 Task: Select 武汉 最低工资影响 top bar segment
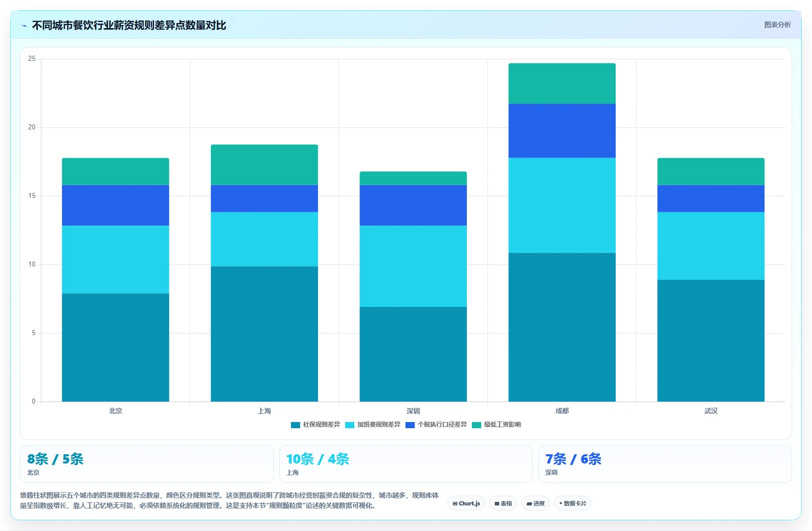click(711, 171)
